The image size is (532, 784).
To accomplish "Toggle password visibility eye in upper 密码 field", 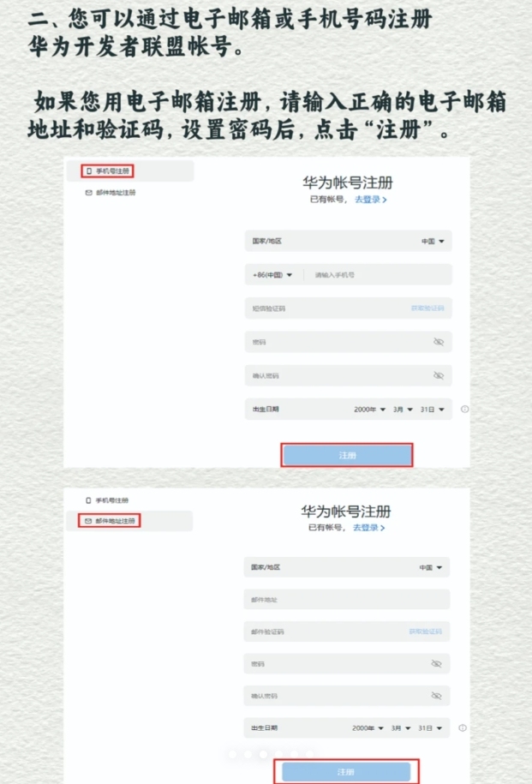I will (439, 342).
